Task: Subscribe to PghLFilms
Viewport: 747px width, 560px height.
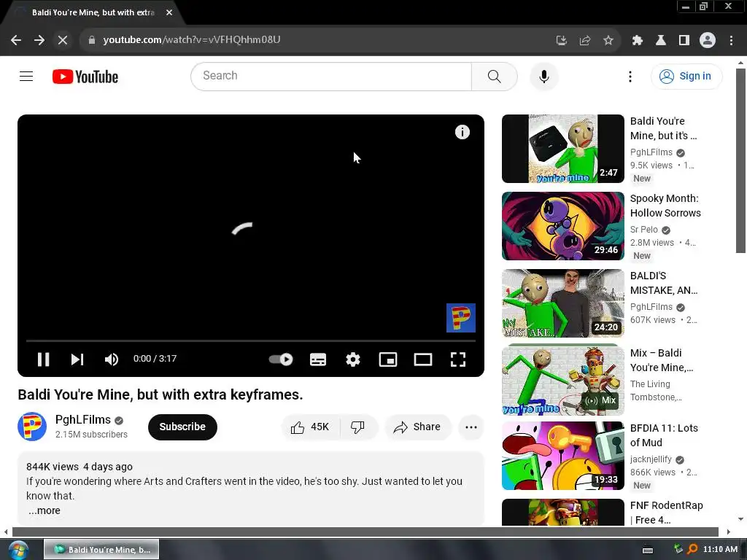Action: click(x=182, y=427)
